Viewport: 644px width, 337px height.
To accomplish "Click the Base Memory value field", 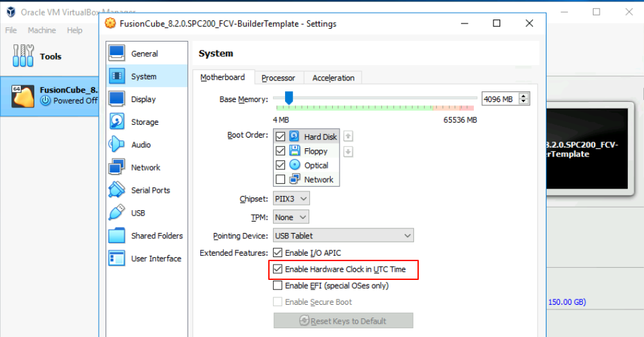I will pos(498,99).
